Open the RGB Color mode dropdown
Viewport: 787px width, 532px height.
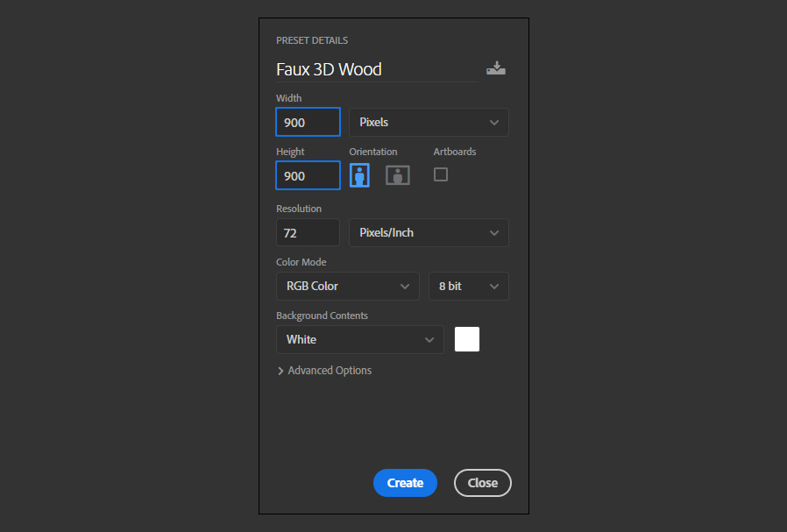[347, 286]
